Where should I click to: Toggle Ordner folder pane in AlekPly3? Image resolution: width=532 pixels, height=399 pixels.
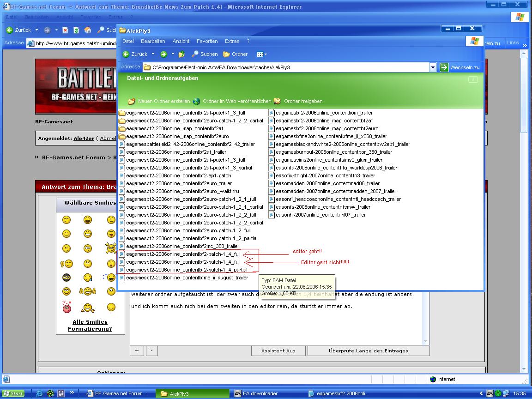pyautogui.click(x=235, y=54)
